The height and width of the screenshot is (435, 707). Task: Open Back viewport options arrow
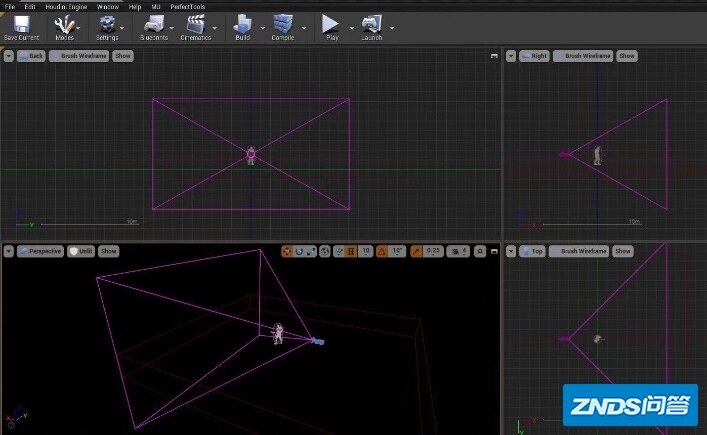(9, 56)
